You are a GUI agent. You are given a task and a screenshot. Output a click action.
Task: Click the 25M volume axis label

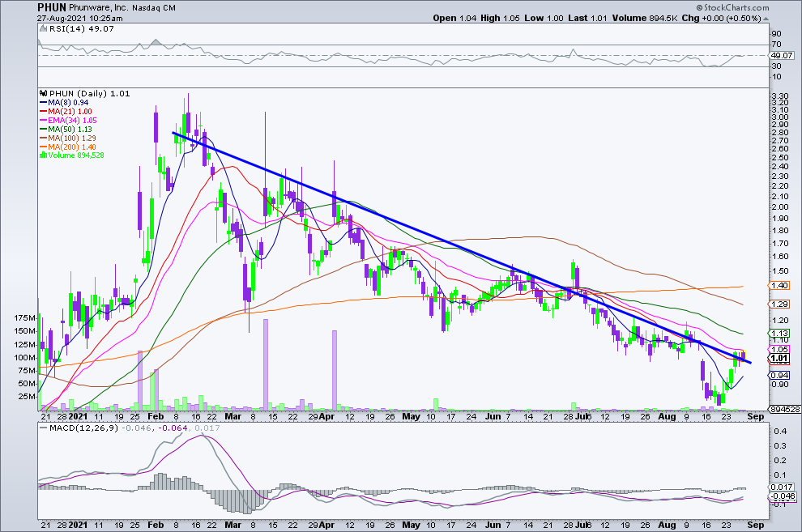[x=27, y=397]
